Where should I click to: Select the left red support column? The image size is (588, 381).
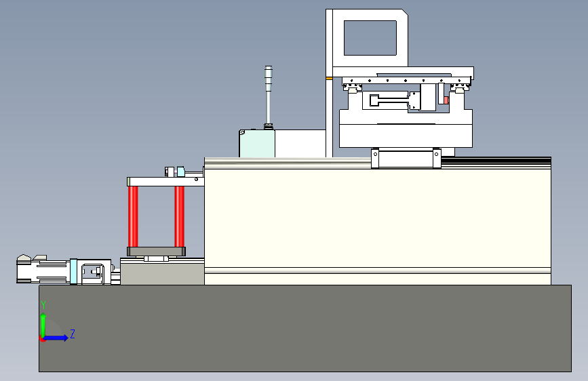133,217
